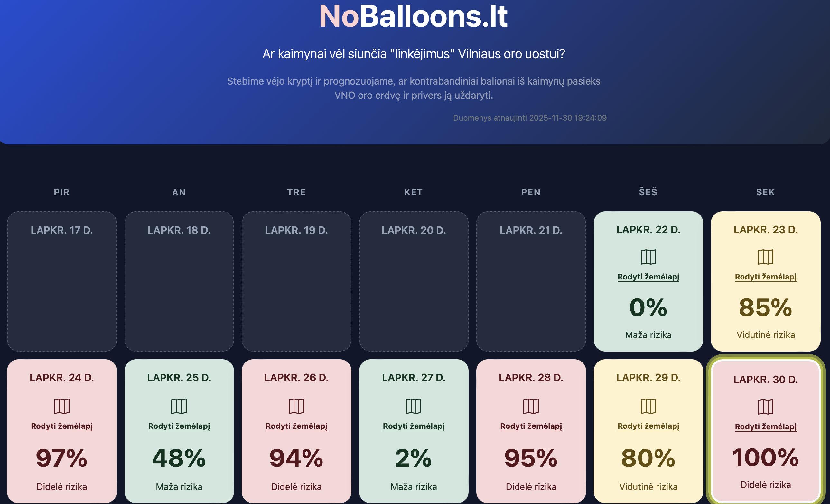
Task: Click the 48% value on Lapkr. 25 card
Action: pyautogui.click(x=179, y=458)
